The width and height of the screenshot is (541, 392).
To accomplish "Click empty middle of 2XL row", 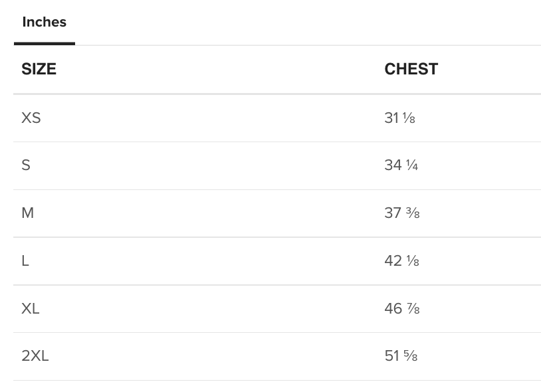I will click(207, 356).
